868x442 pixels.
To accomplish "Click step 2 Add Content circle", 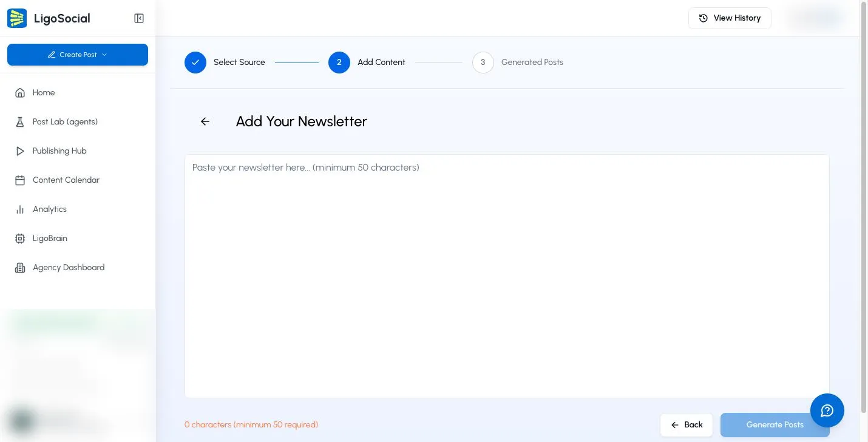I will point(339,62).
